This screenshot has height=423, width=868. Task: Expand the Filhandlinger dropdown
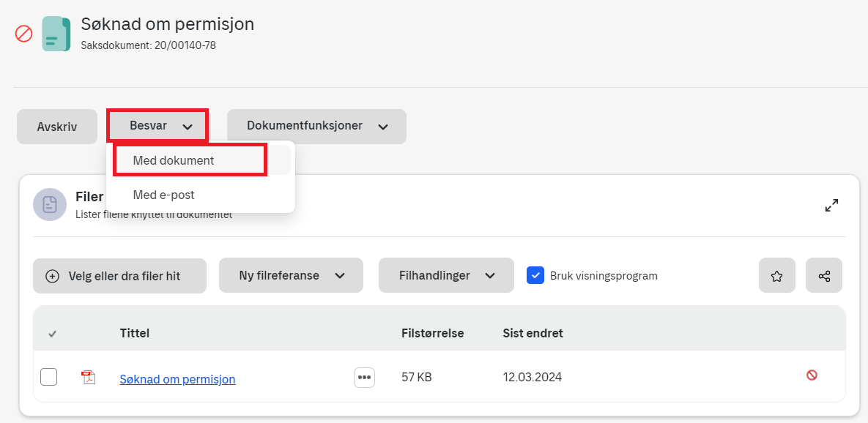click(x=446, y=275)
